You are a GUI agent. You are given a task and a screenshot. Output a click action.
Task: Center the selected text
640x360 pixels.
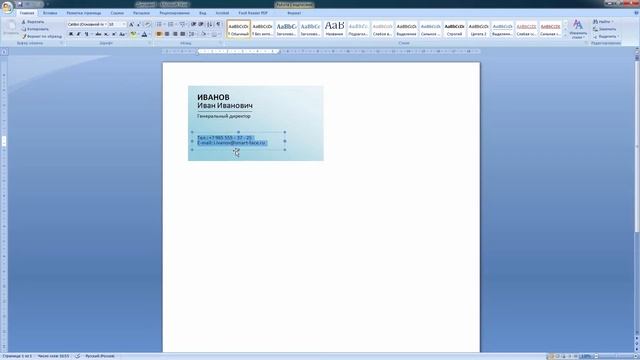click(x=167, y=34)
